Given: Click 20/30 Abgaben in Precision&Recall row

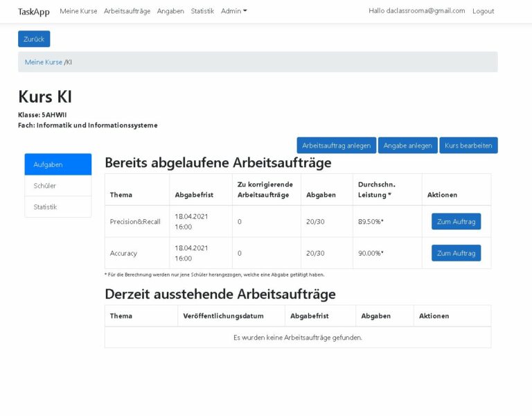Looking at the screenshot, I should [315, 222].
